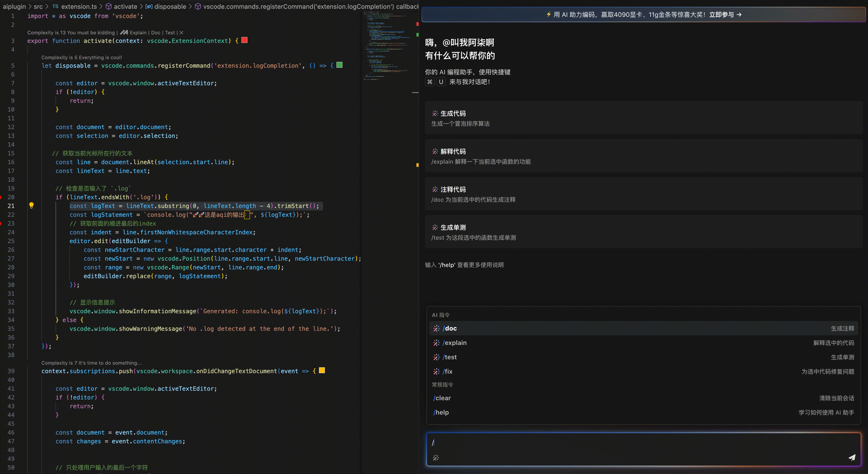Click the send paper-plane icon
Image resolution: width=868 pixels, height=474 pixels.
coord(851,457)
